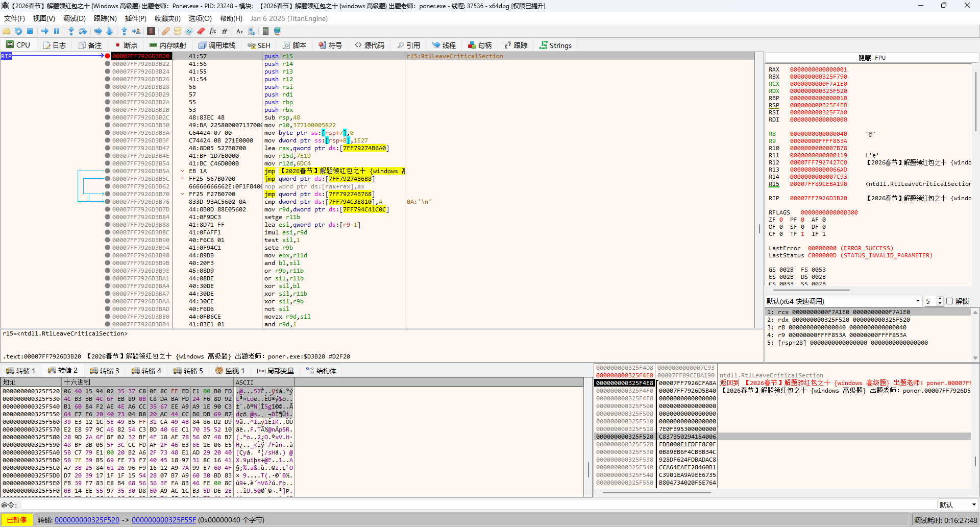The width and height of the screenshot is (980, 527).
Task: Open the Scylla red S icon
Action: click(151, 31)
